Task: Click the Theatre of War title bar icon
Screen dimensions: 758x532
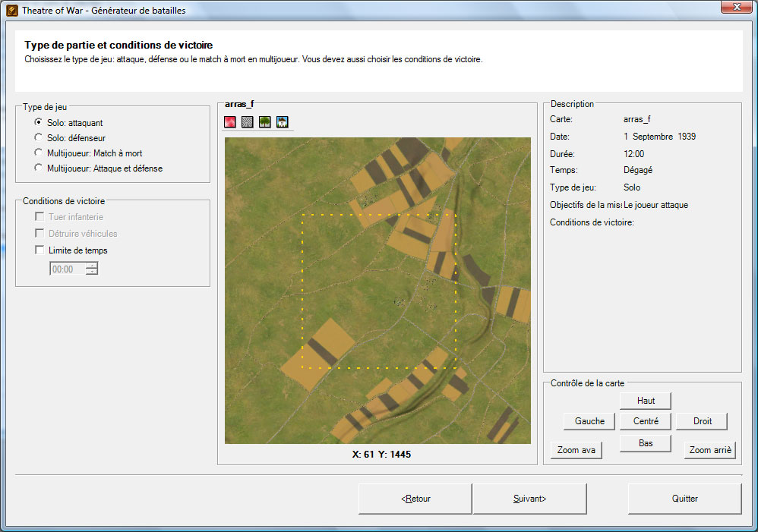Action: coord(12,11)
